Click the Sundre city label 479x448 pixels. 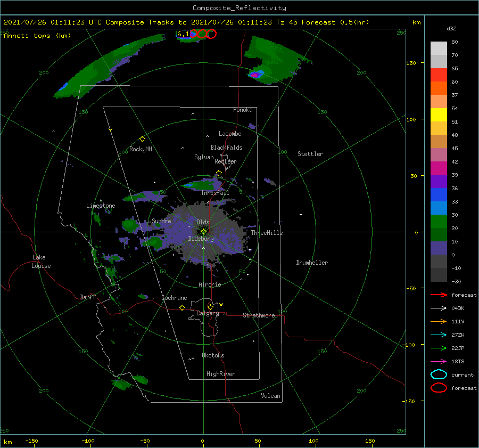(161, 221)
